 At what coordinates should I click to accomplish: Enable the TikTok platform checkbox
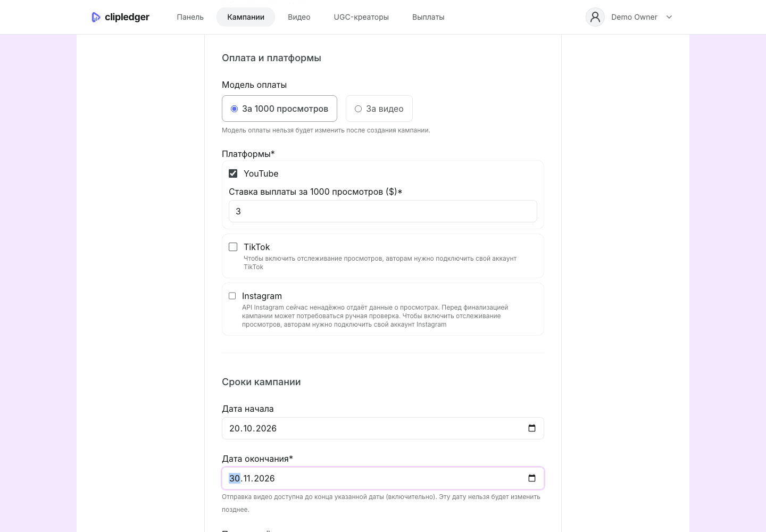click(x=233, y=247)
